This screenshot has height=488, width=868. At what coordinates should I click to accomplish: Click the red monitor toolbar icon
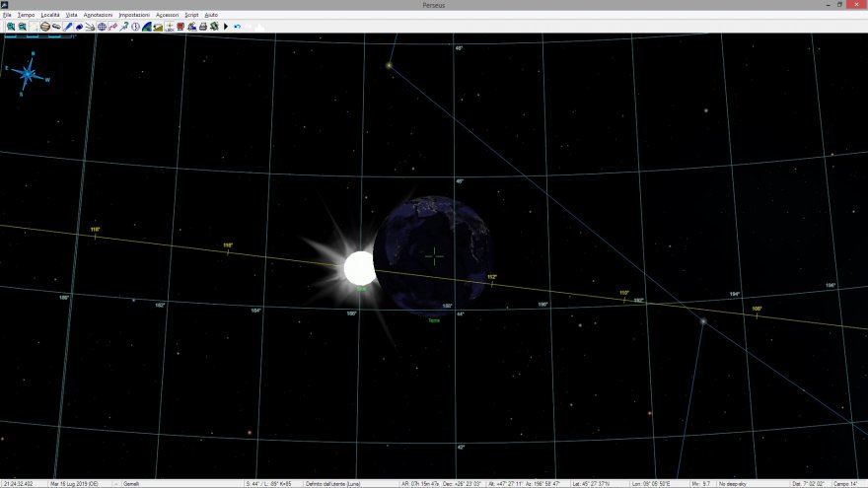point(181,27)
